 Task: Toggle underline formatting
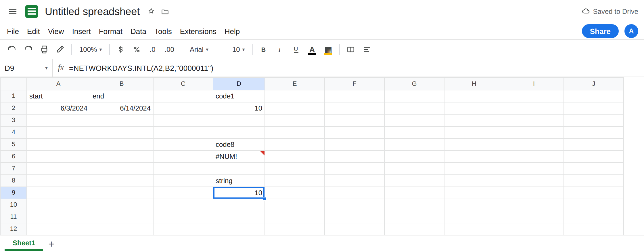(296, 50)
